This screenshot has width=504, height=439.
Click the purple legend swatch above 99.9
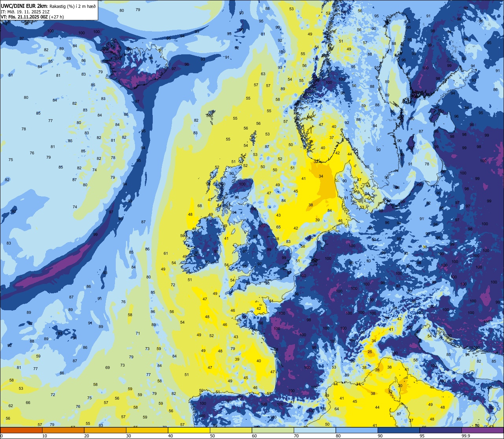pyautogui.click(x=482, y=430)
